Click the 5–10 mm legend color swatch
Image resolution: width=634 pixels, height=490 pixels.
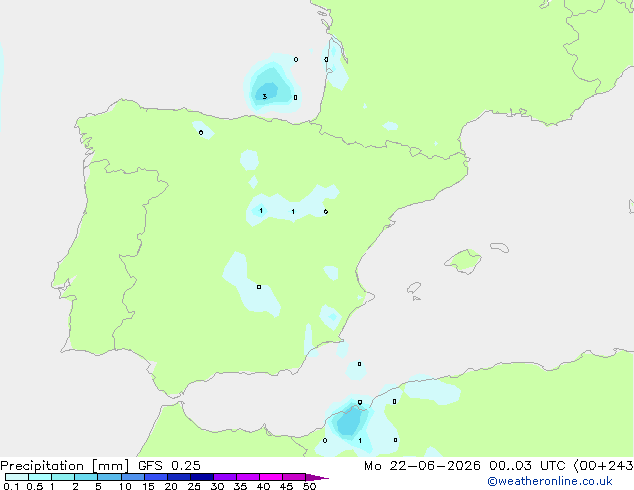pos(109,477)
